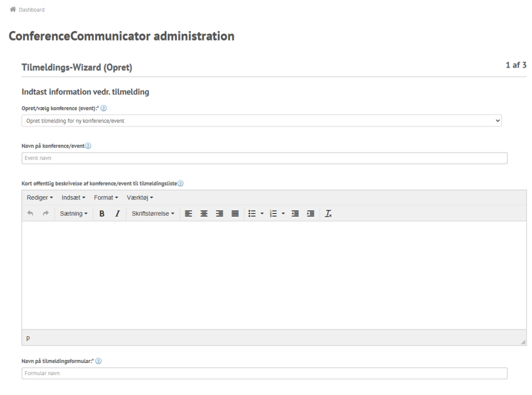Align text to the left
The image size is (532, 395).
coord(188,213)
